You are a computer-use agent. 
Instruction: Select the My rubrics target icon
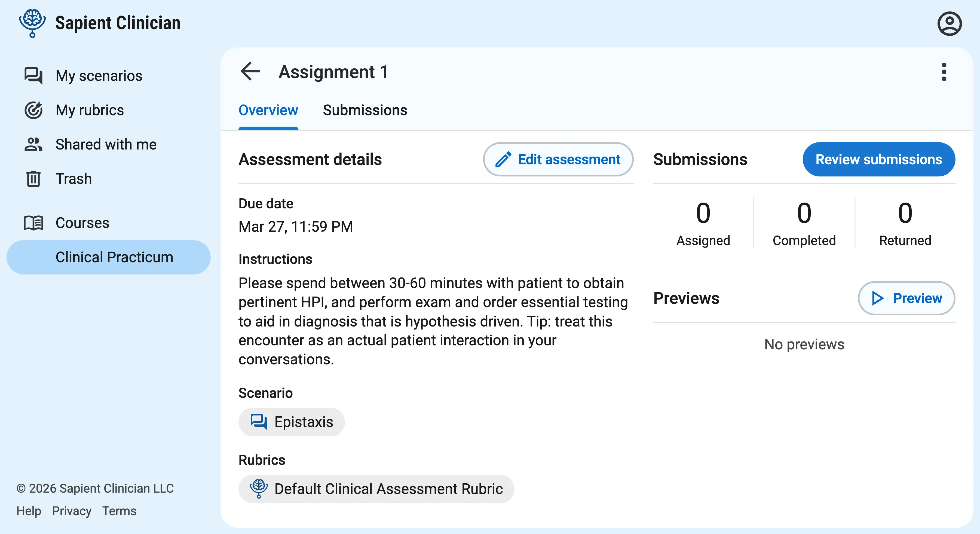point(33,110)
